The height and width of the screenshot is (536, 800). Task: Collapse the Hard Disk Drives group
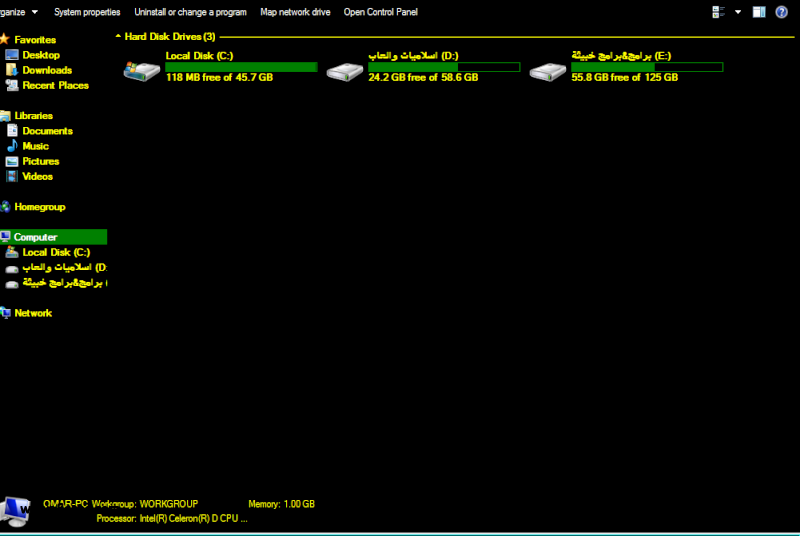118,36
